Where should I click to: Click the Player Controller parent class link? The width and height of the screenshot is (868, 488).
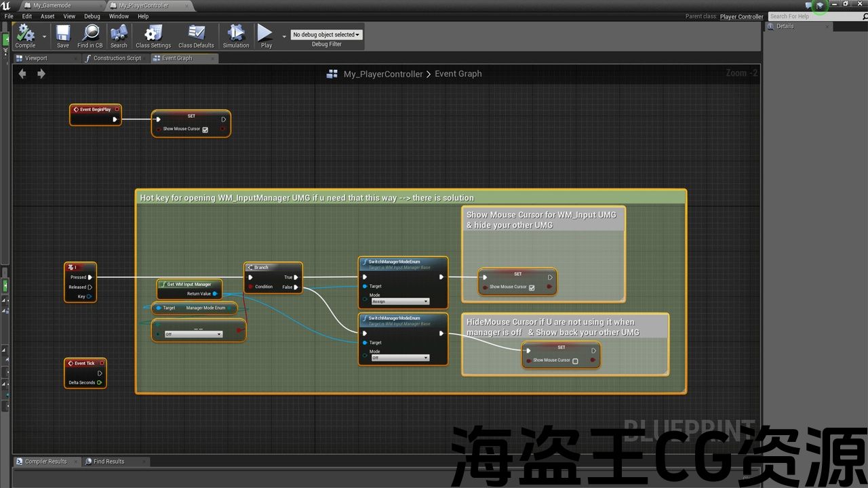coord(741,16)
